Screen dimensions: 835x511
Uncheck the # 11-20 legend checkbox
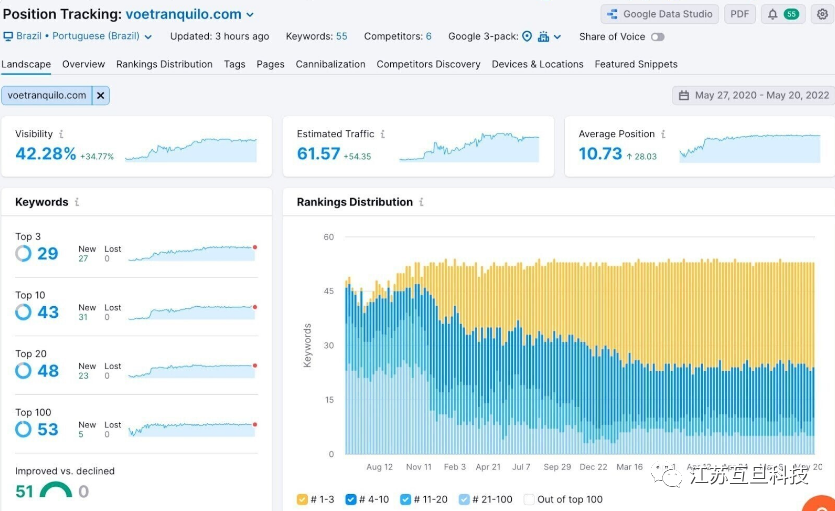coord(405,499)
